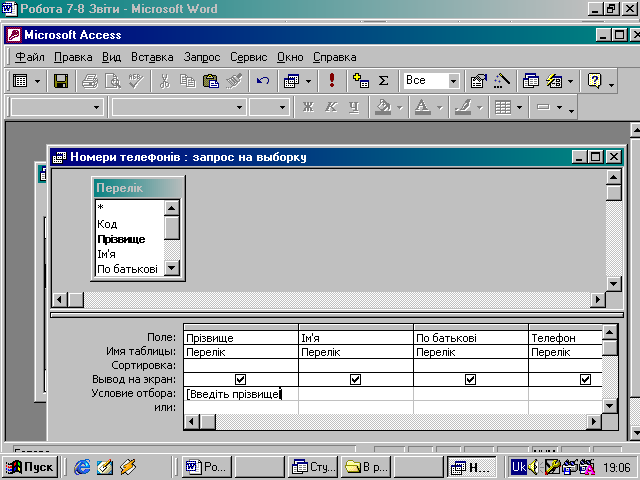Click the Paste clipboard icon
The height and width of the screenshot is (480, 640).
coord(211,81)
